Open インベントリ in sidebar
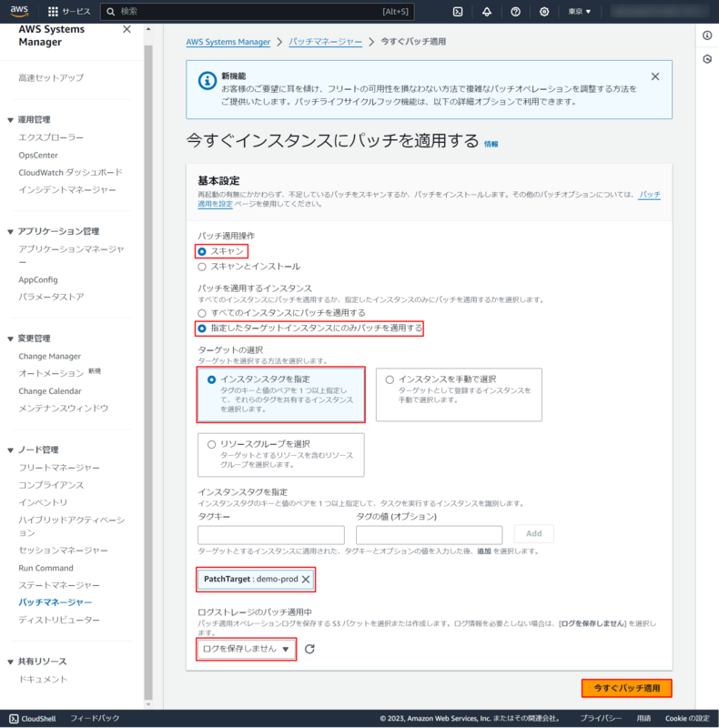Screen dimensions: 719x728 click(43, 502)
